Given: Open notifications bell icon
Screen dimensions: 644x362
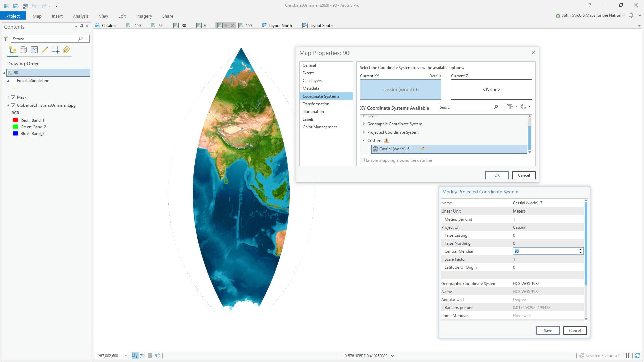Looking at the screenshot, I should 631,15.
